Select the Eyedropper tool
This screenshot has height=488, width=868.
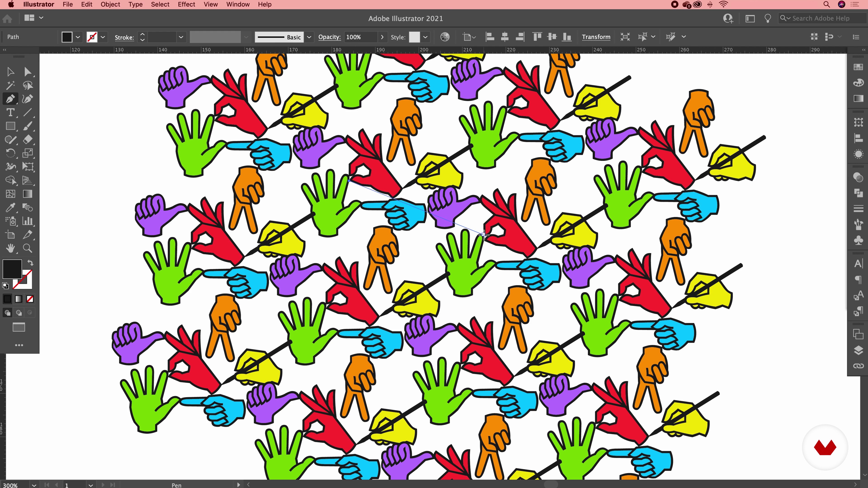[10, 207]
